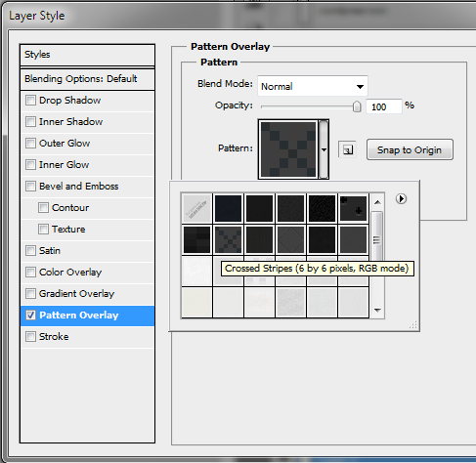Select the Crossed Stripes pattern thumbnail

[228, 240]
